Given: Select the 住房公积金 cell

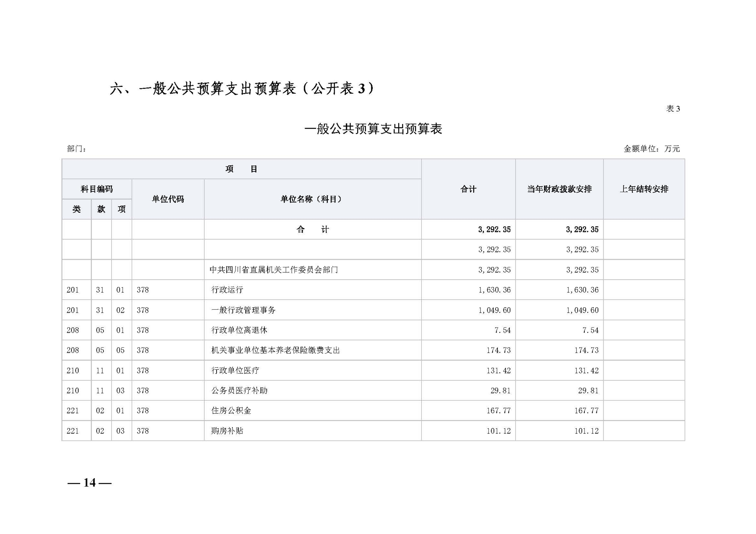Looking at the screenshot, I should (231, 411).
